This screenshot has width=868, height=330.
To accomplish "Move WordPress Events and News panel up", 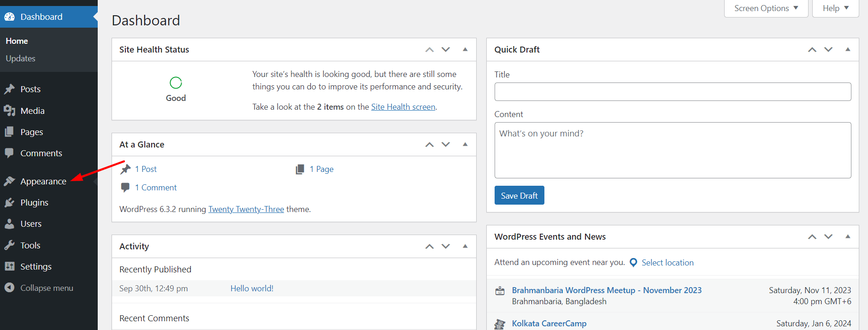I will click(x=812, y=236).
